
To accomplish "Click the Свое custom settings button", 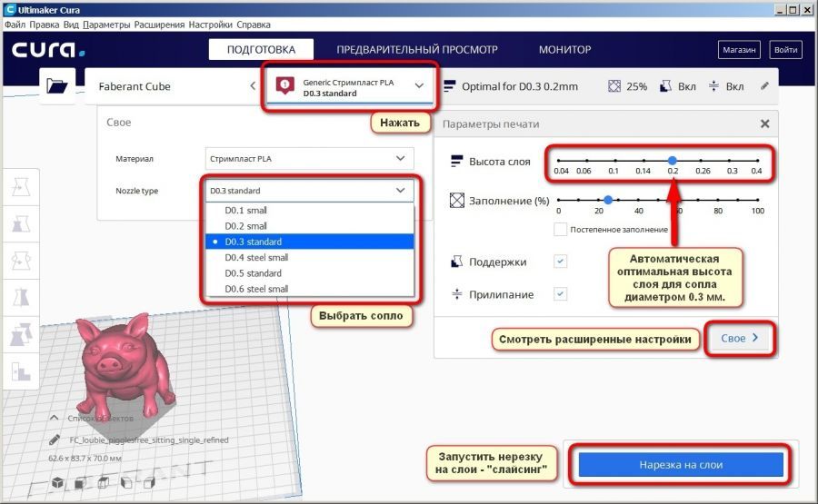I will (x=743, y=338).
